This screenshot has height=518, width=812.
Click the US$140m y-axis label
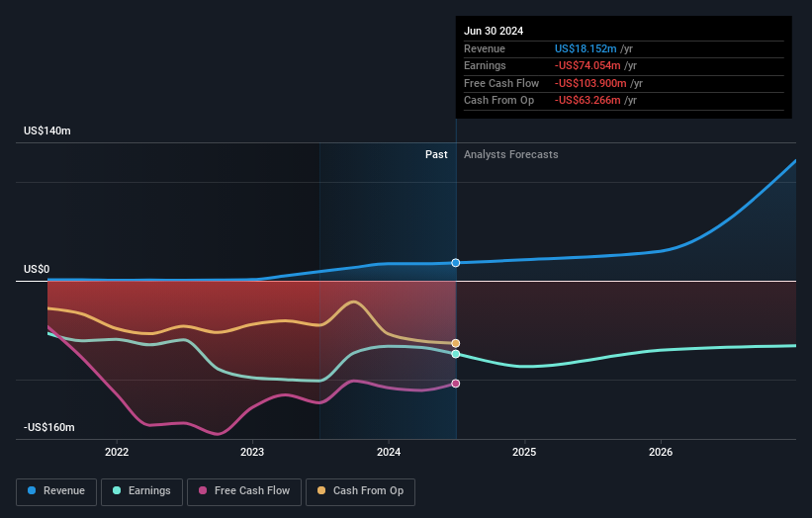[47, 130]
